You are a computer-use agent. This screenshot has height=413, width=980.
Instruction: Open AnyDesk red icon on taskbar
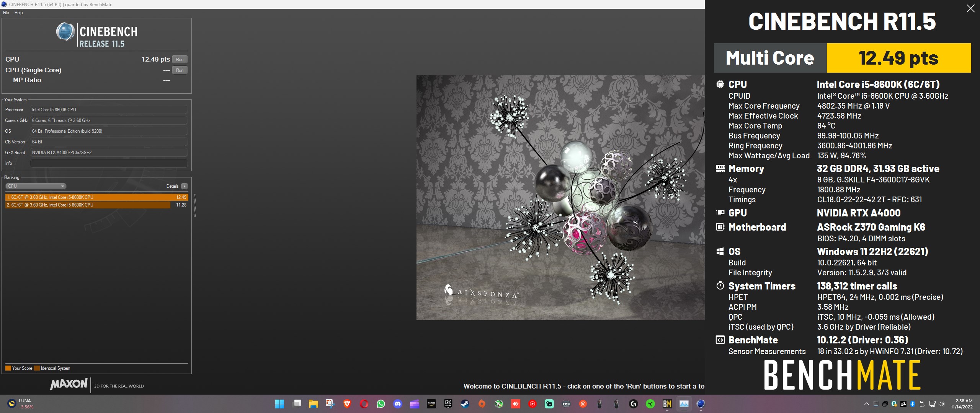pos(515,404)
